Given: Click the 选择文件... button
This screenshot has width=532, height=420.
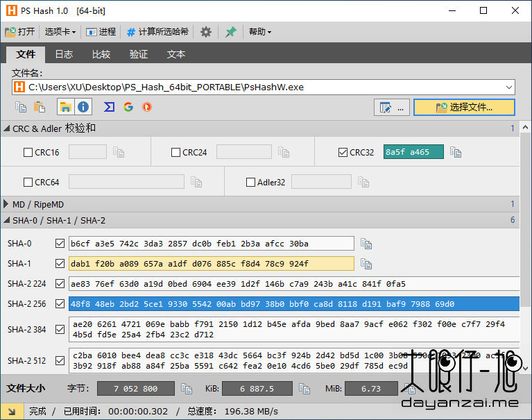Looking at the screenshot, I should (x=464, y=108).
